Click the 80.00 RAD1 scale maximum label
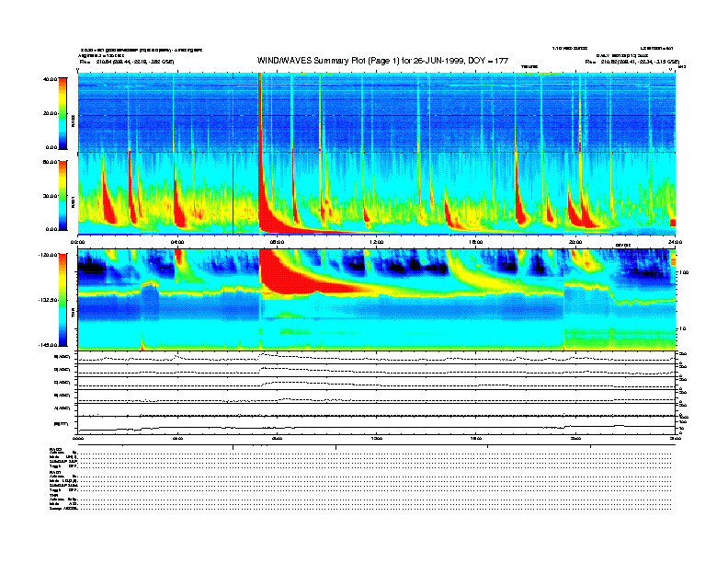The image size is (728, 563). [x=48, y=161]
